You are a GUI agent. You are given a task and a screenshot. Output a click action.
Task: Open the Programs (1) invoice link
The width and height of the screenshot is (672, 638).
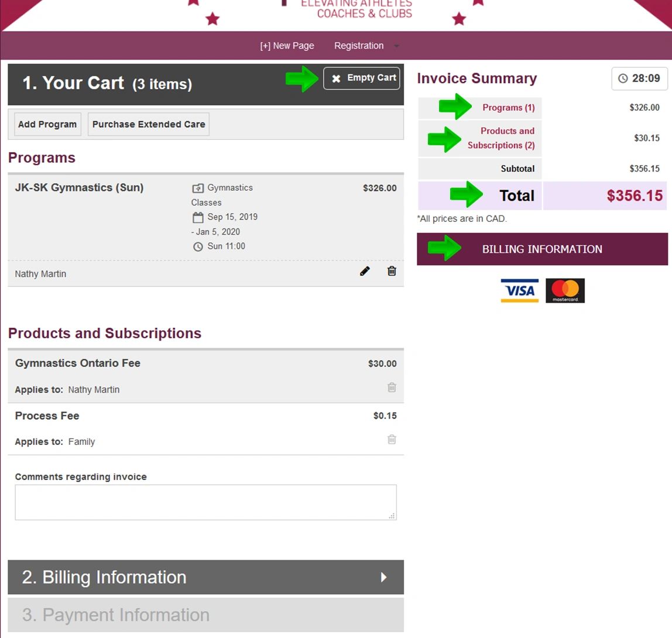[x=508, y=108]
